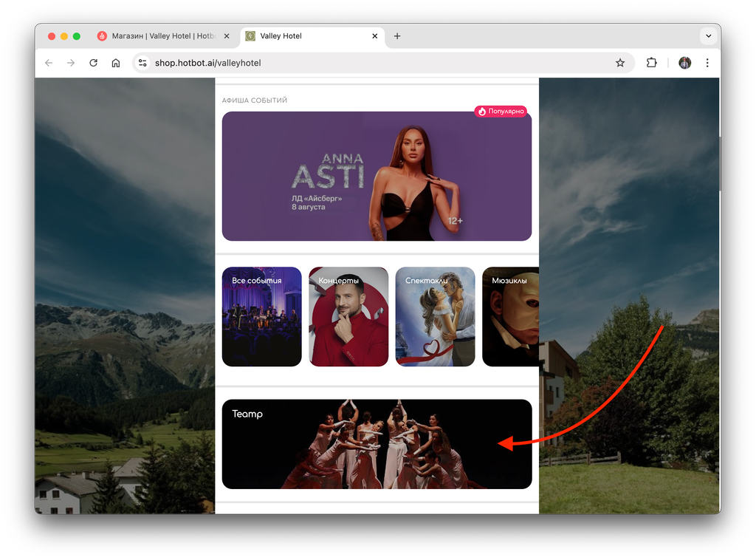The height and width of the screenshot is (560, 756).
Task: View site information icon in the address bar
Action: 142,63
